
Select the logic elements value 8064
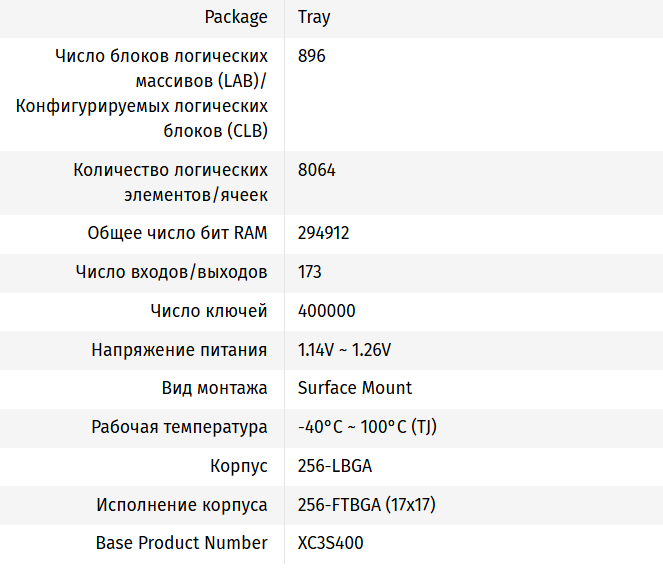[317, 170]
